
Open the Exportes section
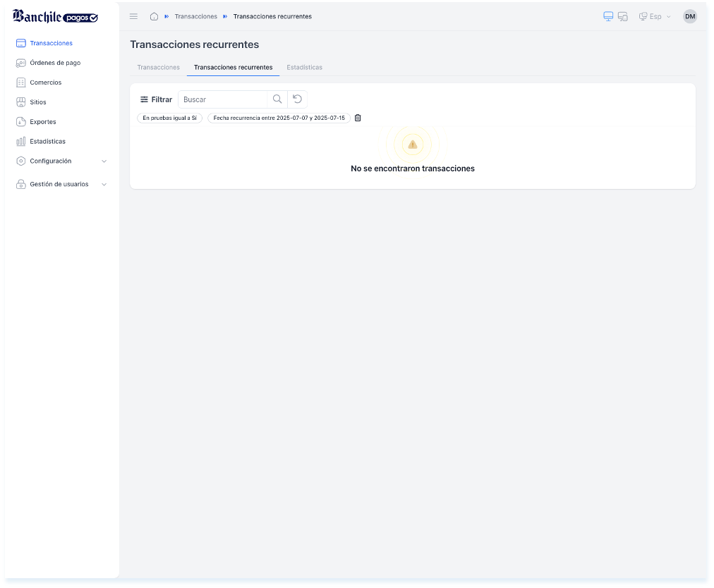[x=43, y=121]
